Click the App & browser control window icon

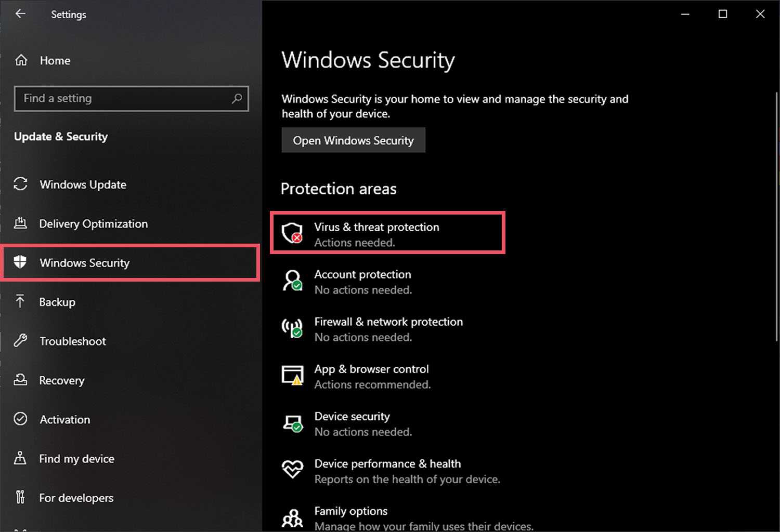pyautogui.click(x=292, y=375)
